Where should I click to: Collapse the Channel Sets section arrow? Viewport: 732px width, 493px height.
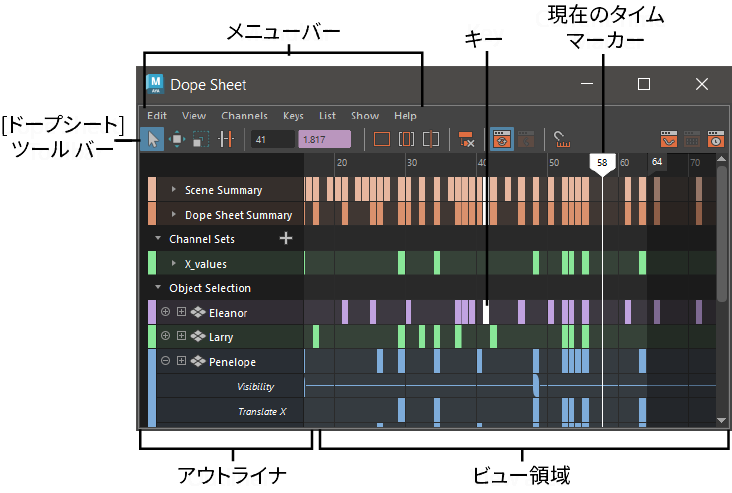pyautogui.click(x=158, y=238)
